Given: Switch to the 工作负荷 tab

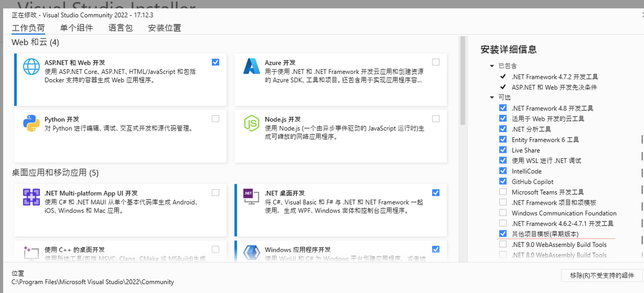Looking at the screenshot, I should tap(28, 28).
